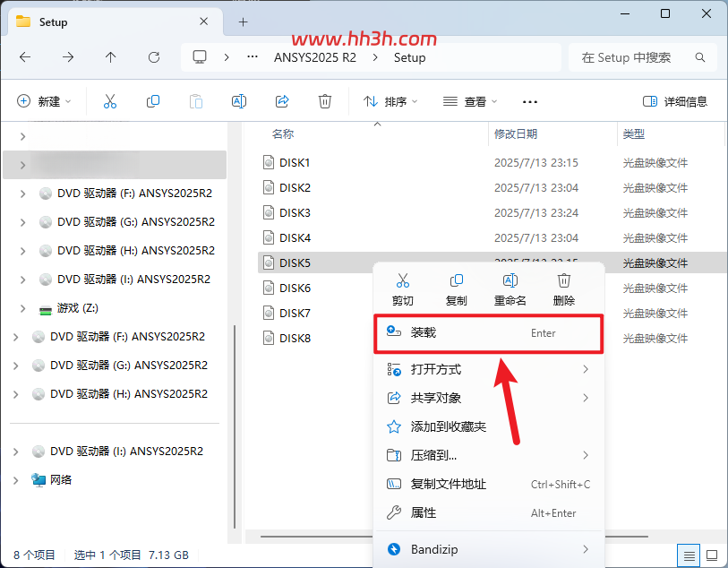The height and width of the screenshot is (568, 728).
Task: Open the 打开方式 submenu
Action: pos(488,370)
